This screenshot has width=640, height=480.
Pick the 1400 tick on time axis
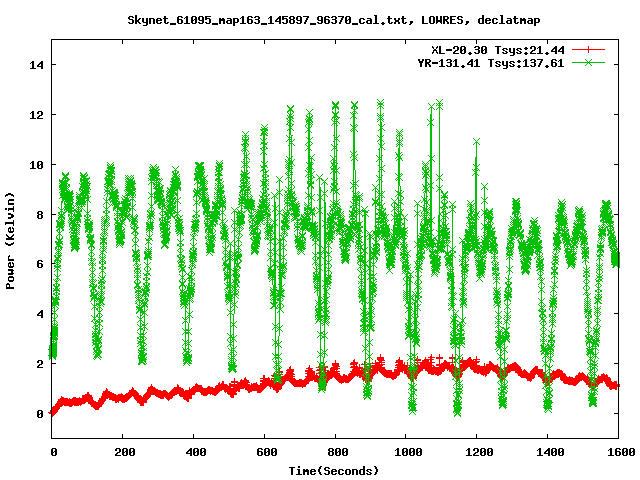click(x=548, y=452)
